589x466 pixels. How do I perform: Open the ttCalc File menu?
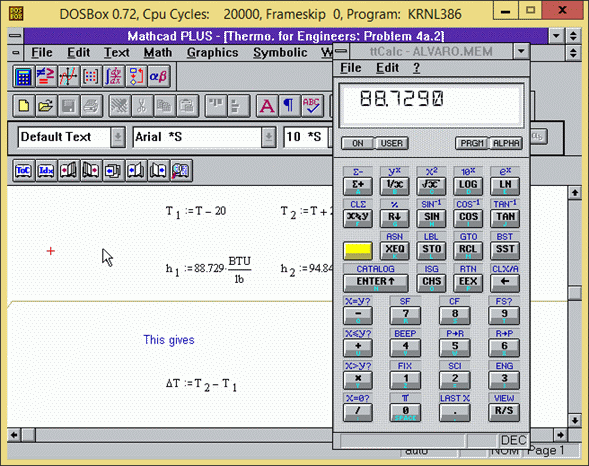pos(350,68)
